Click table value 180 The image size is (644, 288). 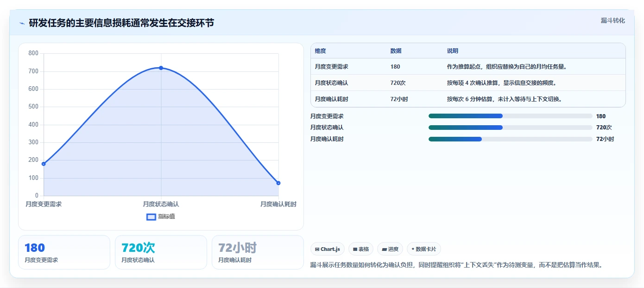coord(395,67)
